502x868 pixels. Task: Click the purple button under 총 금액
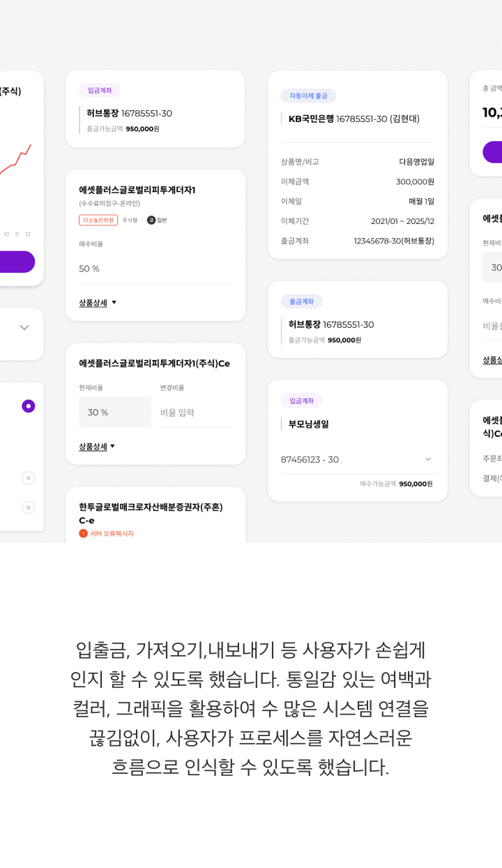pos(492,152)
